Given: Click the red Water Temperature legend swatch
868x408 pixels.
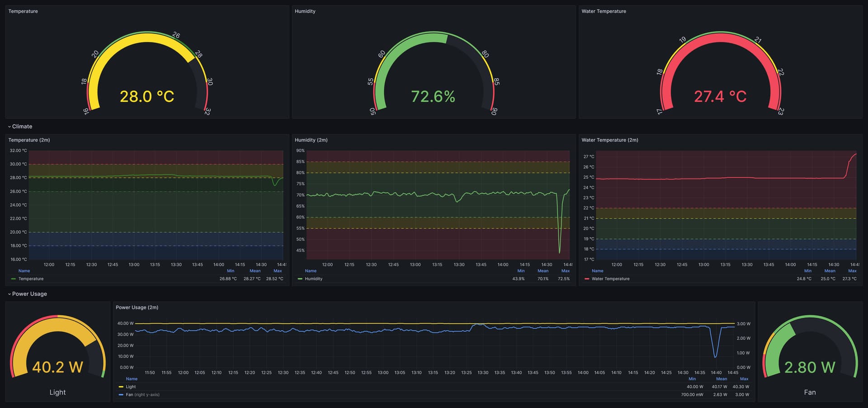Looking at the screenshot, I should click(586, 279).
